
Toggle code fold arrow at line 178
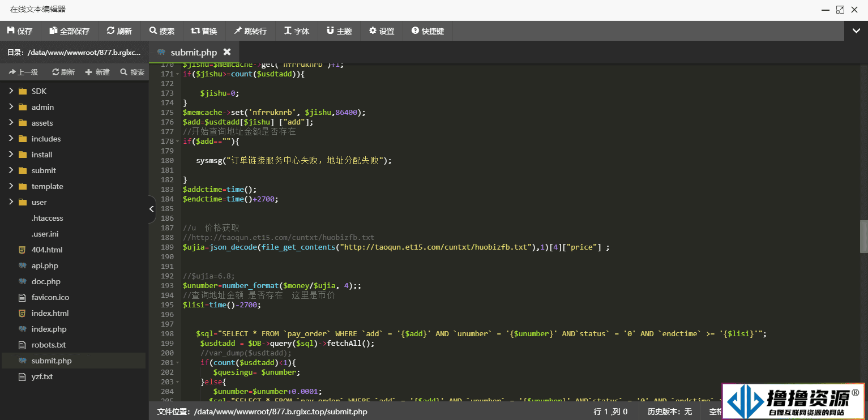pyautogui.click(x=178, y=142)
